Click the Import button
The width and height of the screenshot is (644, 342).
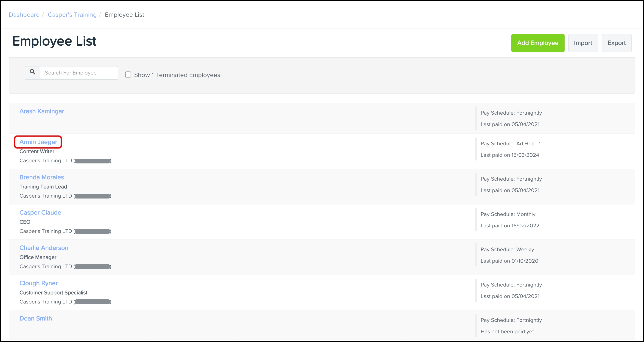pyautogui.click(x=583, y=43)
